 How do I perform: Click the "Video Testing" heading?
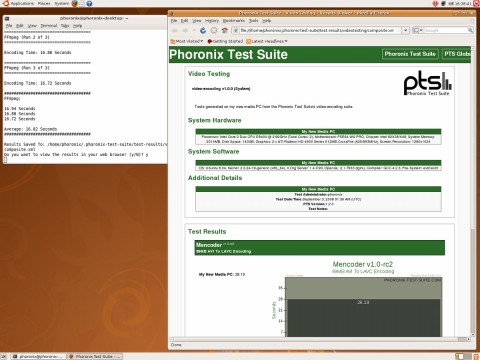pyautogui.click(x=209, y=74)
